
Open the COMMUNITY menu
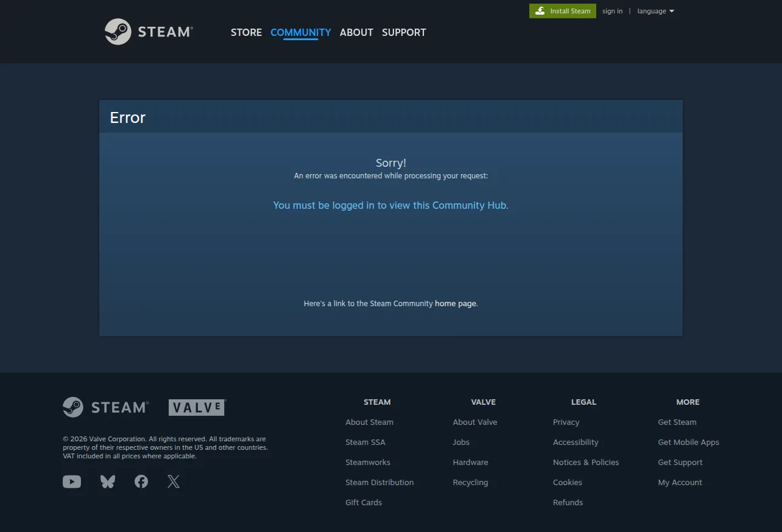(301, 32)
